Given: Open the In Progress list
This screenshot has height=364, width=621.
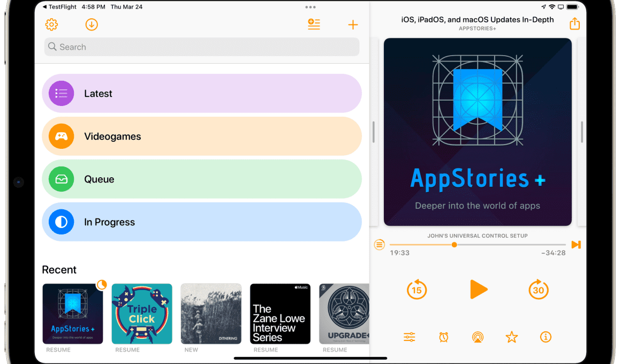Looking at the screenshot, I should tap(202, 222).
